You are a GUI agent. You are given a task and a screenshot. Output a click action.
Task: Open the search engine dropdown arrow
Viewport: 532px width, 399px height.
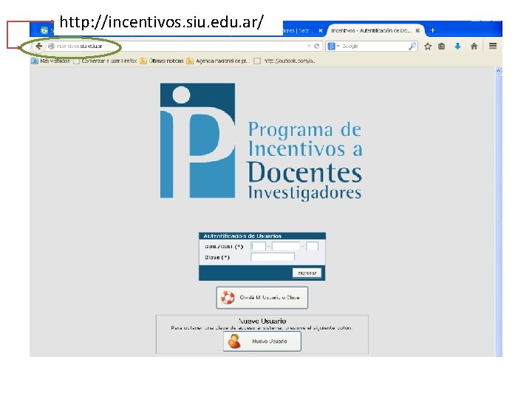pyautogui.click(x=338, y=46)
